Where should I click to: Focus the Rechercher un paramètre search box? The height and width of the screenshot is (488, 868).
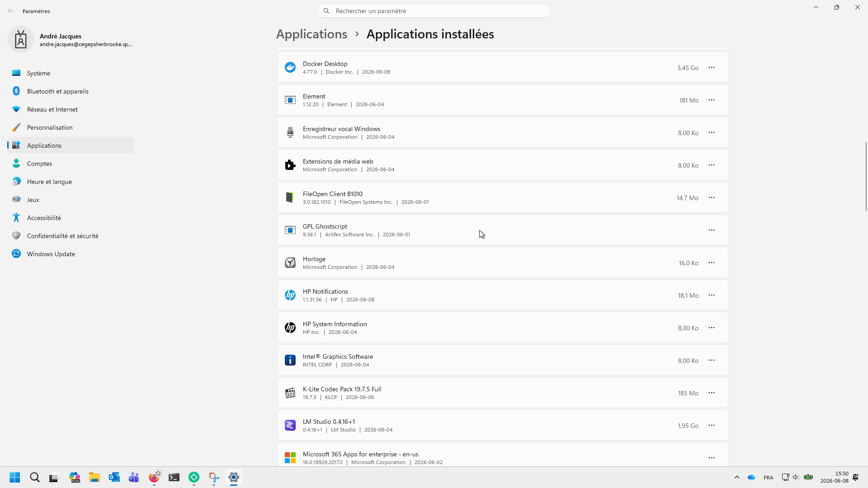click(x=434, y=11)
